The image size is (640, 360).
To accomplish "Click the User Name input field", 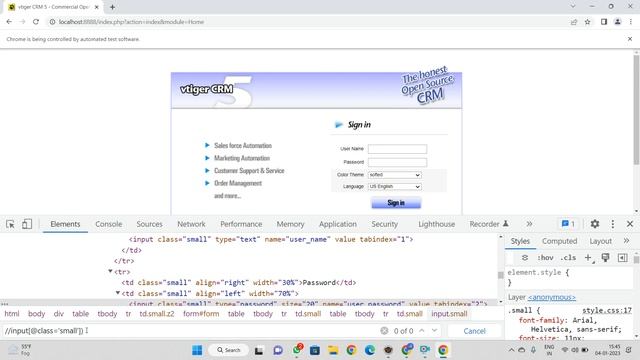I will pyautogui.click(x=397, y=149).
